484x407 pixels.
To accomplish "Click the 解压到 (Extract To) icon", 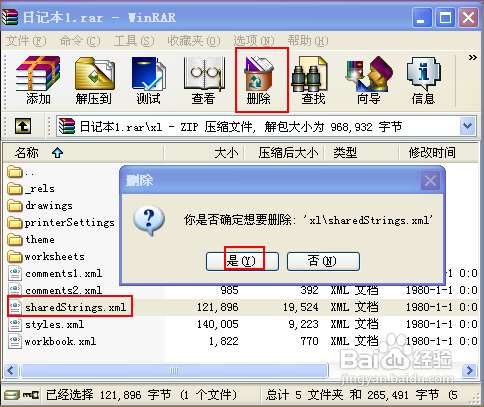I will tap(94, 81).
